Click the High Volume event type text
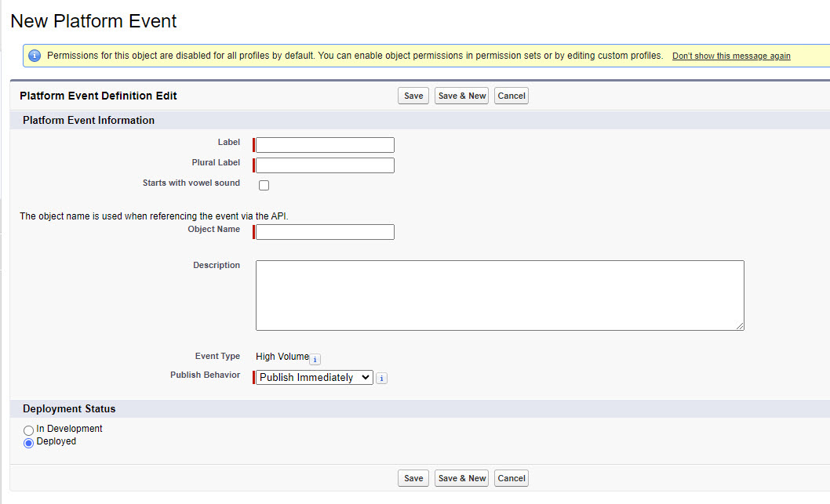The image size is (830, 504). coord(282,357)
